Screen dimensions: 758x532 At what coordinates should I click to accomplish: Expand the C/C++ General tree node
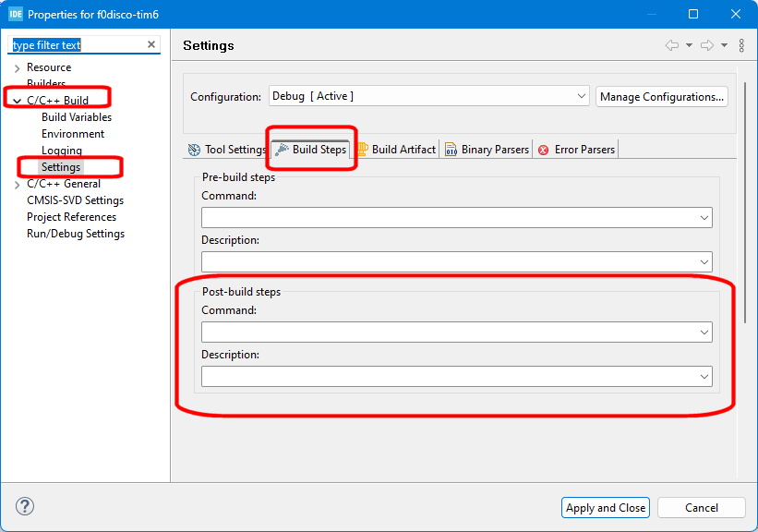(18, 185)
